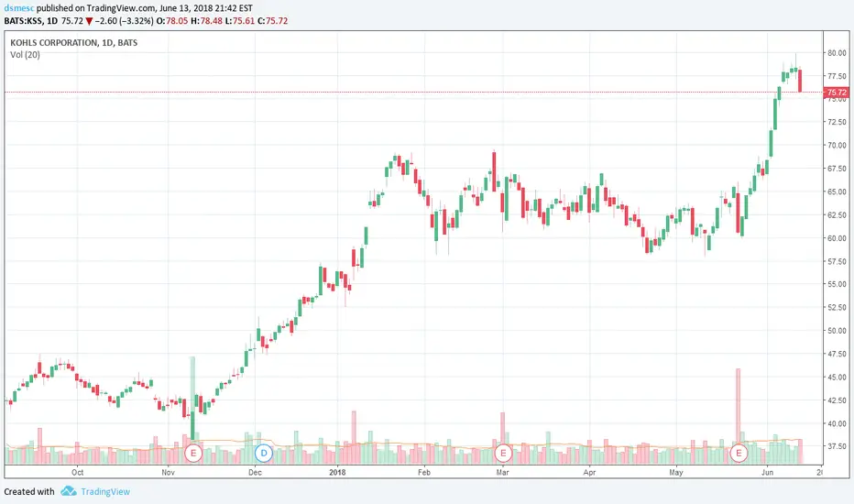This screenshot has height=504, width=854.
Task: Click the 55.00 price axis label
Action: [x=837, y=284]
